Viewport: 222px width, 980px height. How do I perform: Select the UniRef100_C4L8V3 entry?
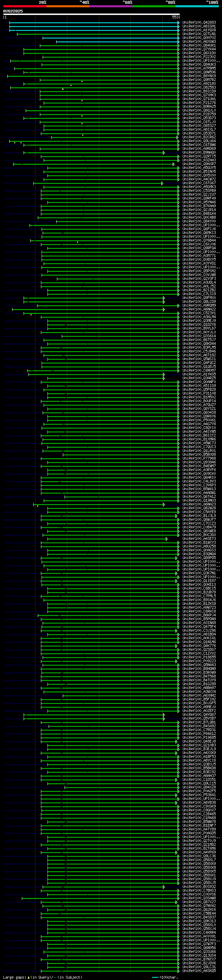(x=199, y=481)
